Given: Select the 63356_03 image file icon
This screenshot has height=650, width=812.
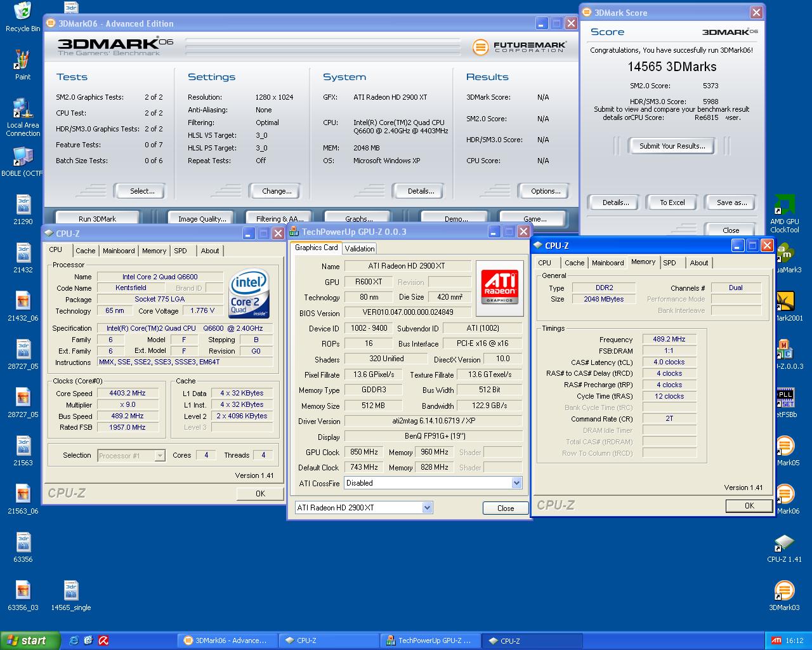Looking at the screenshot, I should tap(23, 597).
